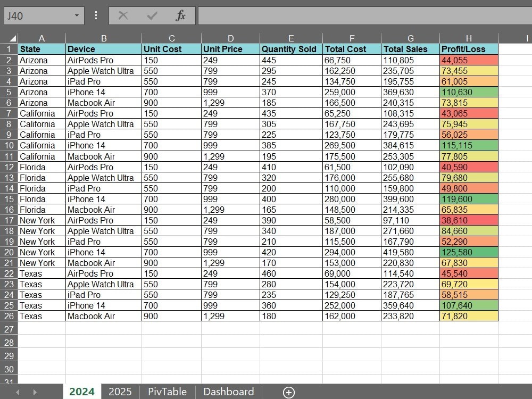
Task: Click the Cancel X icon in formula bar
Action: pyautogui.click(x=123, y=15)
